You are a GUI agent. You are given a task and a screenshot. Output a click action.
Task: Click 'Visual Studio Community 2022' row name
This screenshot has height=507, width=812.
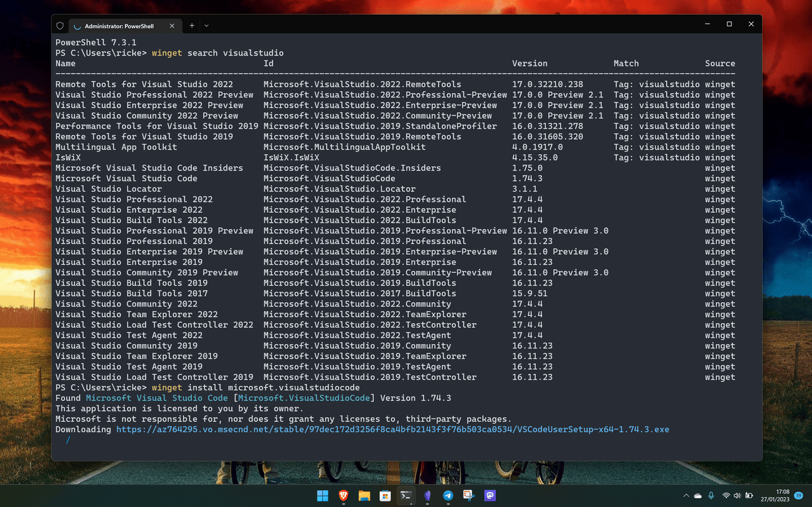coord(126,304)
